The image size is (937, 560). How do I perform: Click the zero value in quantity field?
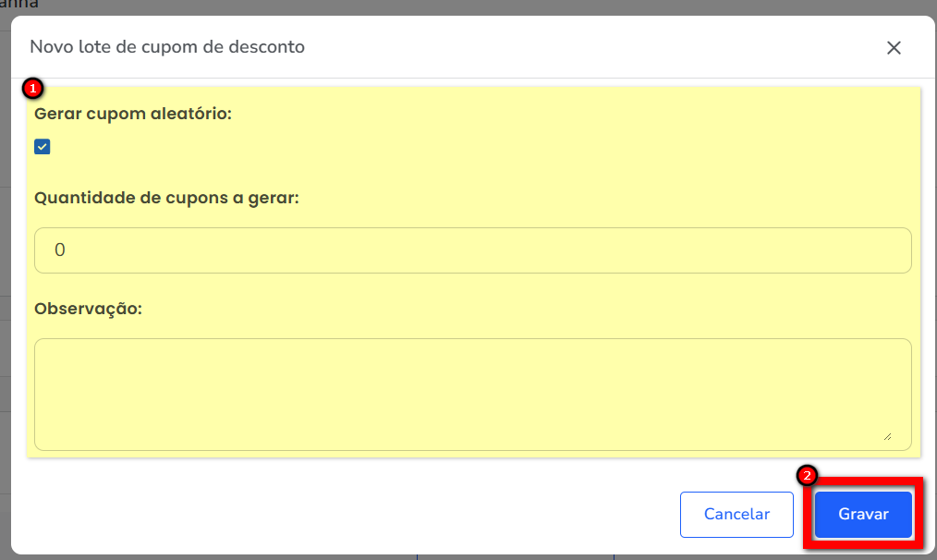60,250
